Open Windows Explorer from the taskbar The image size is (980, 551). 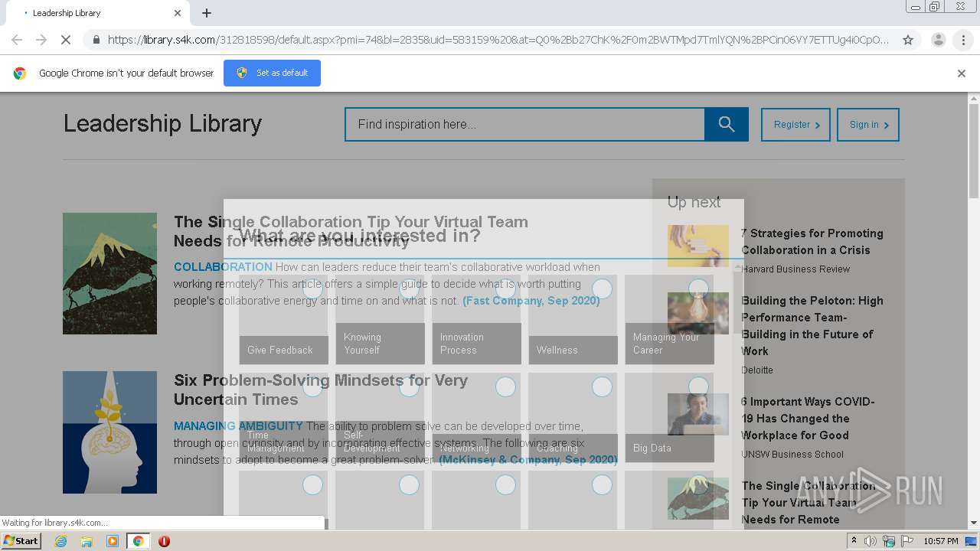coord(87,541)
